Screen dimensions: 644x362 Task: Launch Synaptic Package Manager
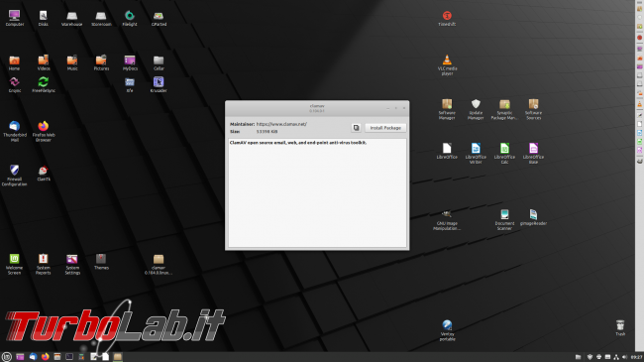(x=504, y=109)
